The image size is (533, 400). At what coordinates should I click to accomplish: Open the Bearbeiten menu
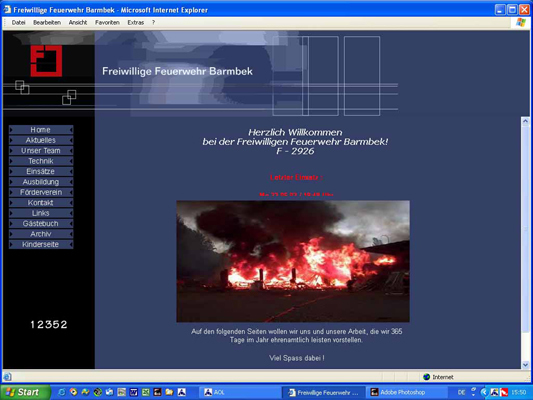tap(47, 22)
